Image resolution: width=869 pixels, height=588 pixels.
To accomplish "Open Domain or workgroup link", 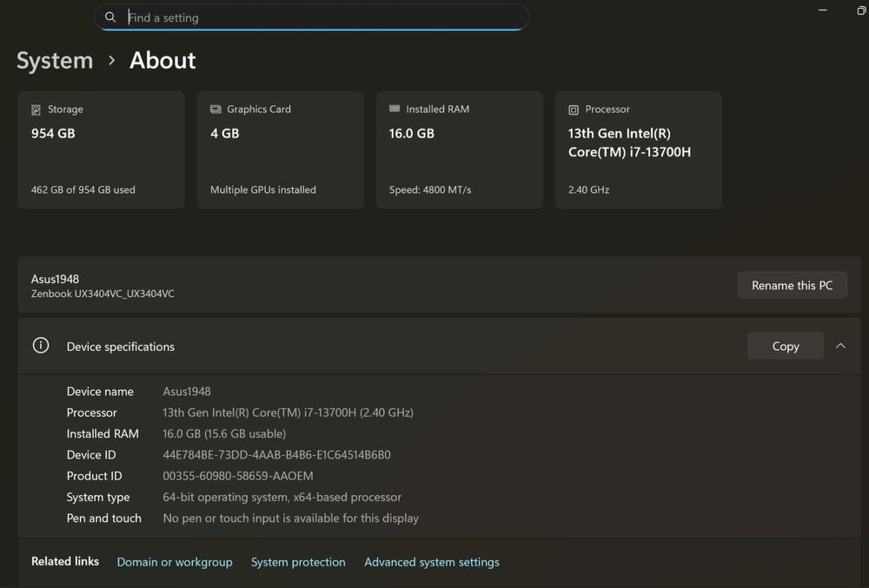I will tap(175, 562).
